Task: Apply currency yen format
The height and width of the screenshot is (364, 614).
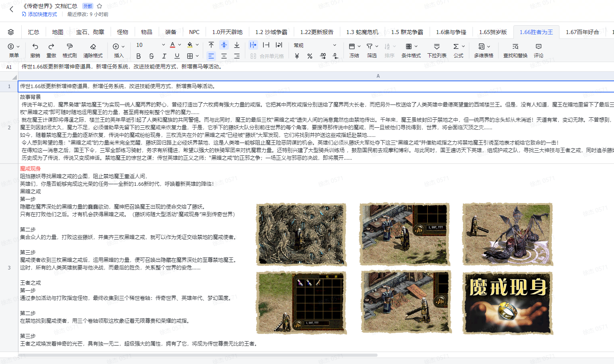Action: 297,56
